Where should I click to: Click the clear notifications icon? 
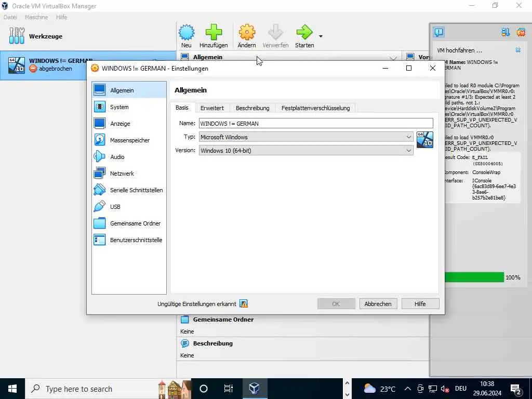[521, 32]
